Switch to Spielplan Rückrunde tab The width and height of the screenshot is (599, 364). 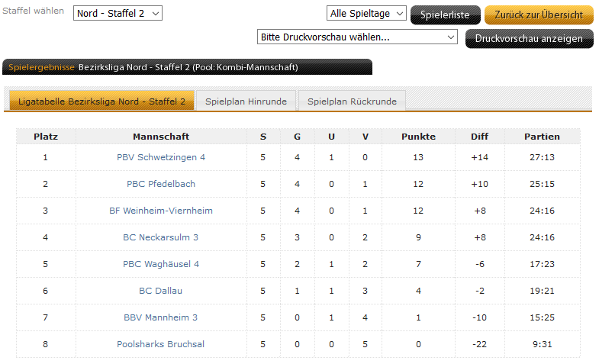point(350,101)
